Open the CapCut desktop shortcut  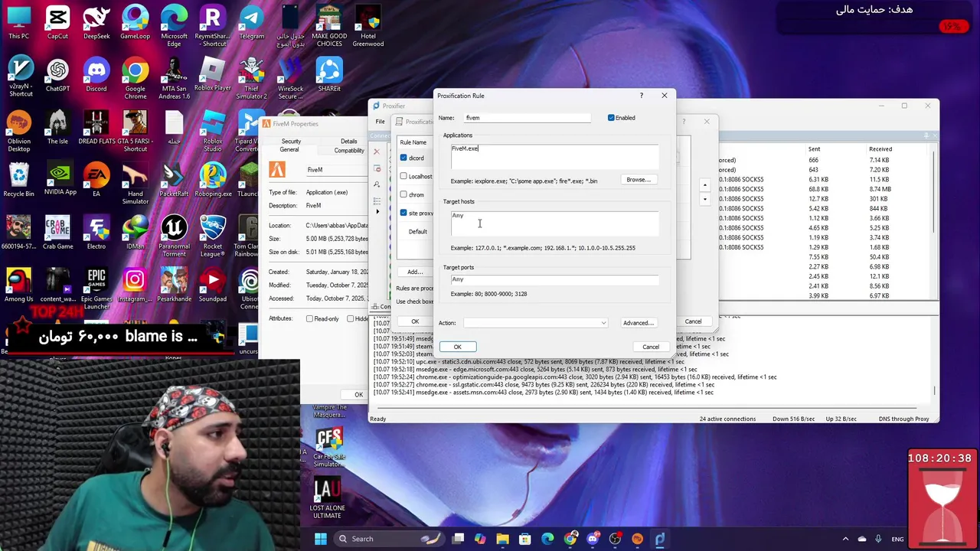pyautogui.click(x=57, y=23)
